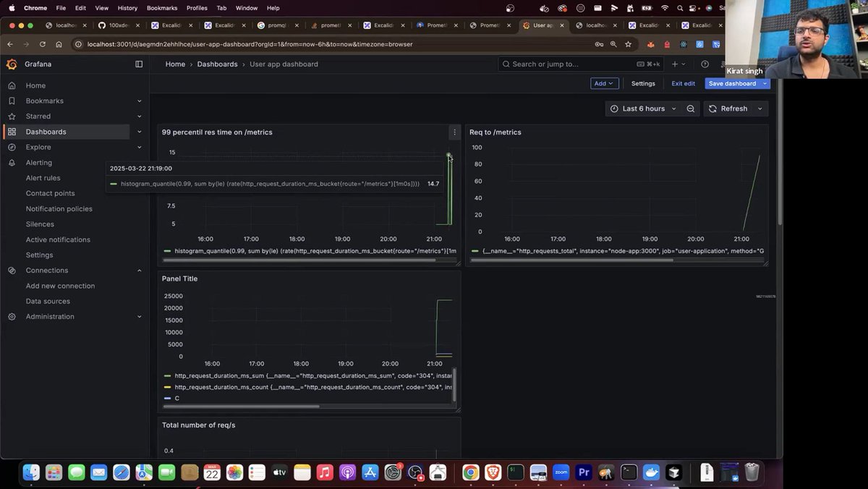Click the Connections icon in sidebar

click(12, 271)
